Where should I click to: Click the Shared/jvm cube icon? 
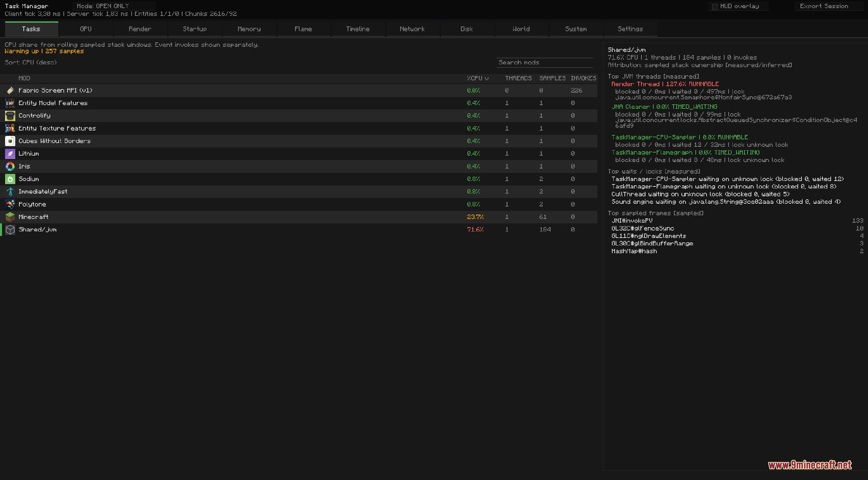coord(10,229)
